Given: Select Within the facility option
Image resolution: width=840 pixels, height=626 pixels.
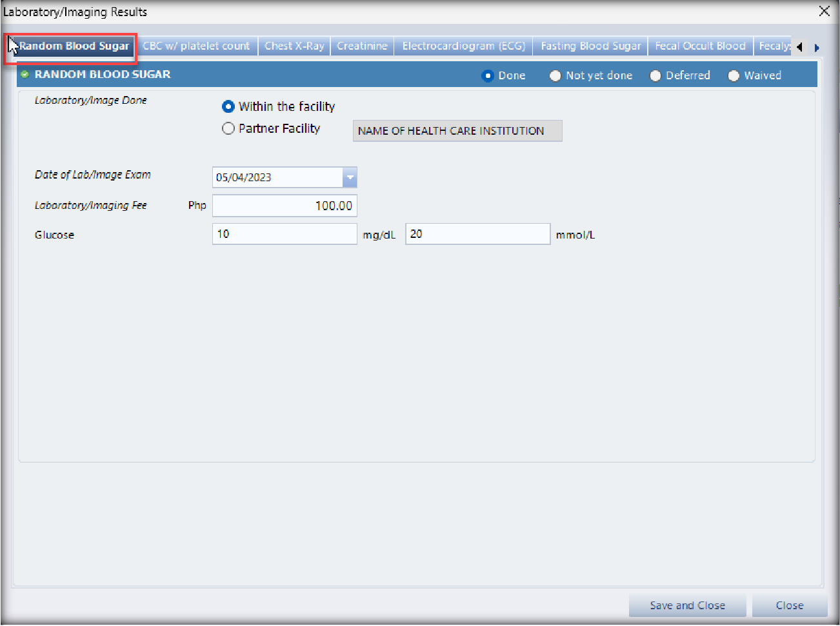Looking at the screenshot, I should 228,107.
